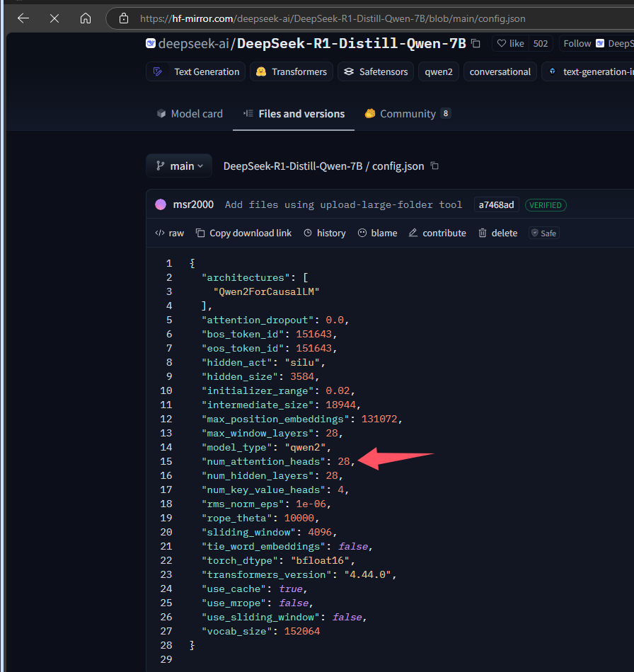Viewport: 634px width, 672px height.
Task: Click the 3584 hidden_size value
Action: 302,377
